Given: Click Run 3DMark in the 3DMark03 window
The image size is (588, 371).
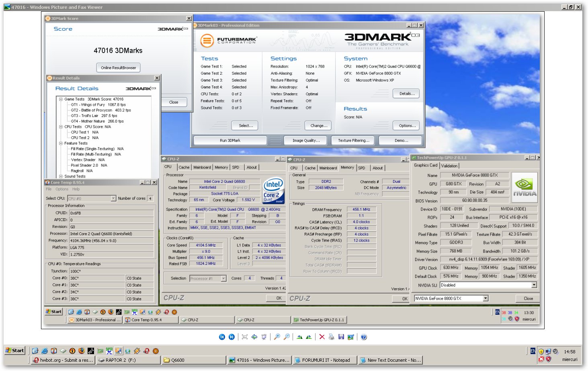Looking at the screenshot, I should [230, 140].
